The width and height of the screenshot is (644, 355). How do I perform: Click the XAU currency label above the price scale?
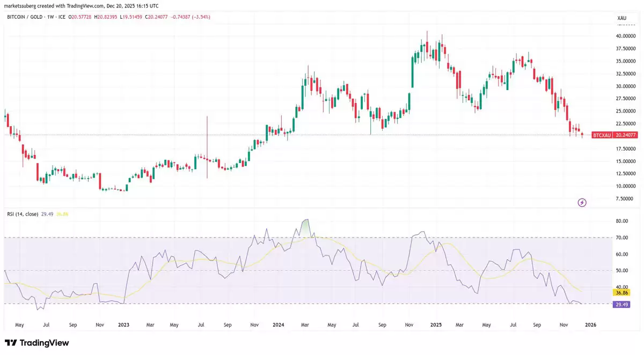point(621,18)
